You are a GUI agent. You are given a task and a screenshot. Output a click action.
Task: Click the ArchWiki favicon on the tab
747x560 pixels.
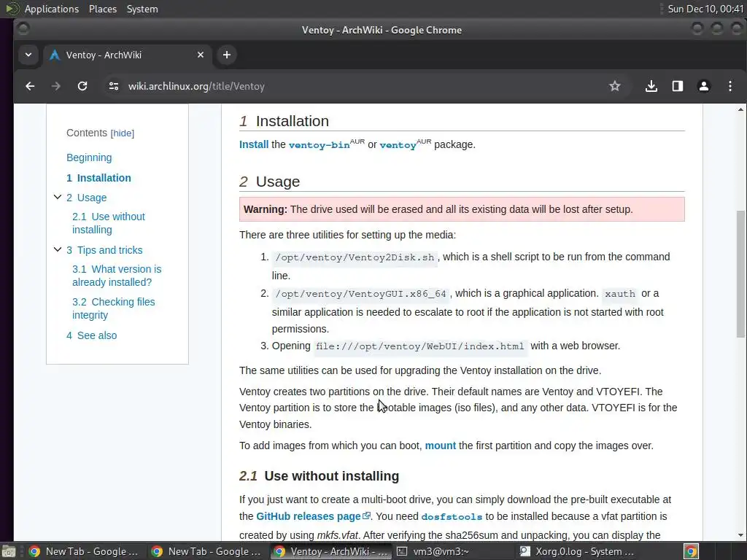pyautogui.click(x=55, y=55)
